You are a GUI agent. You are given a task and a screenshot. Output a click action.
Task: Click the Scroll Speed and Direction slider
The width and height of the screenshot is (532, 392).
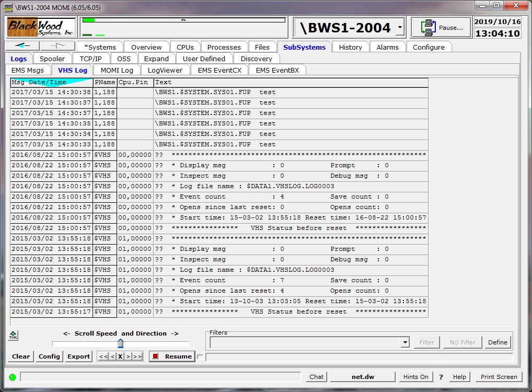120,343
